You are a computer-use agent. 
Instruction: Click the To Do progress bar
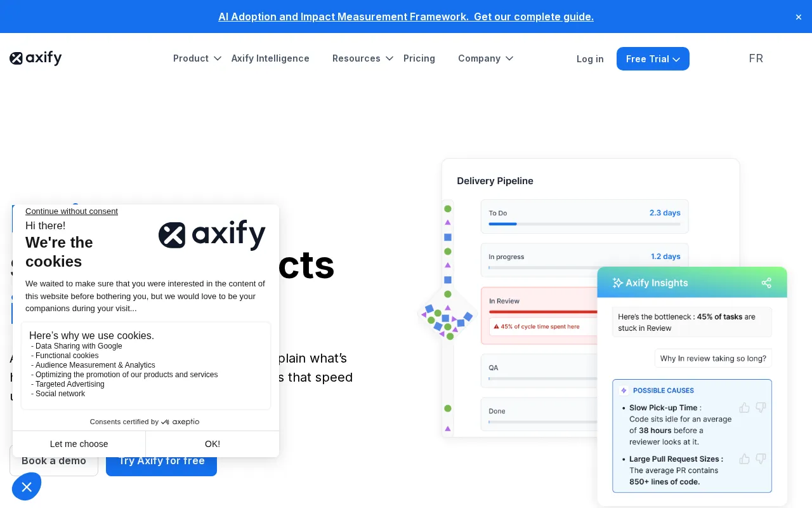(584, 224)
